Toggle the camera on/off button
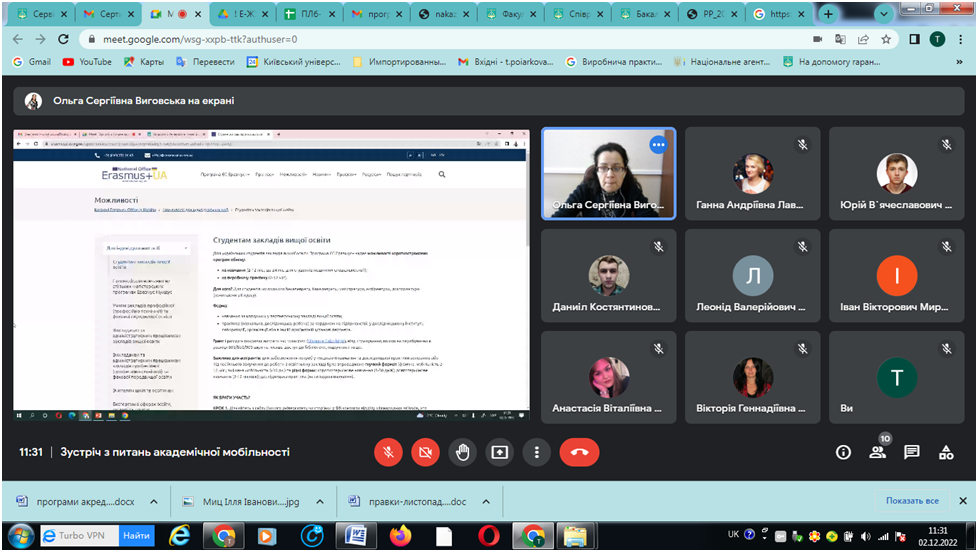Viewport: 978px width, 552px height. pos(425,452)
